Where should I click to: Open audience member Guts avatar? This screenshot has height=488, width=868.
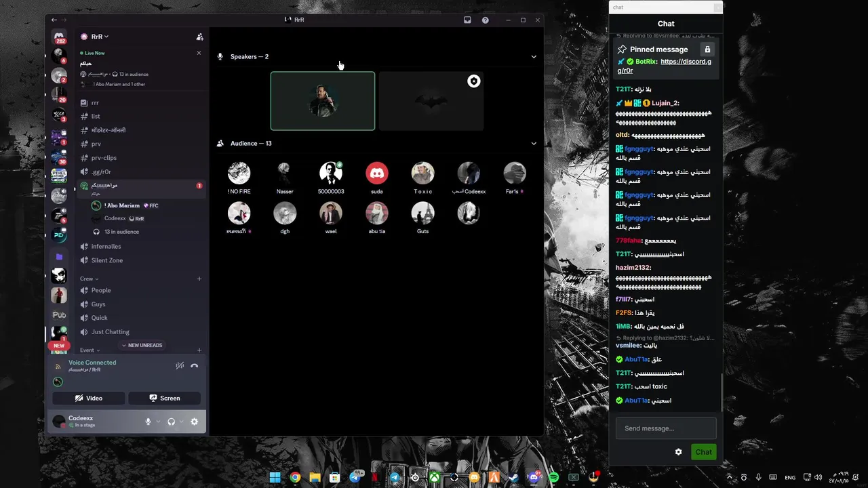(423, 213)
